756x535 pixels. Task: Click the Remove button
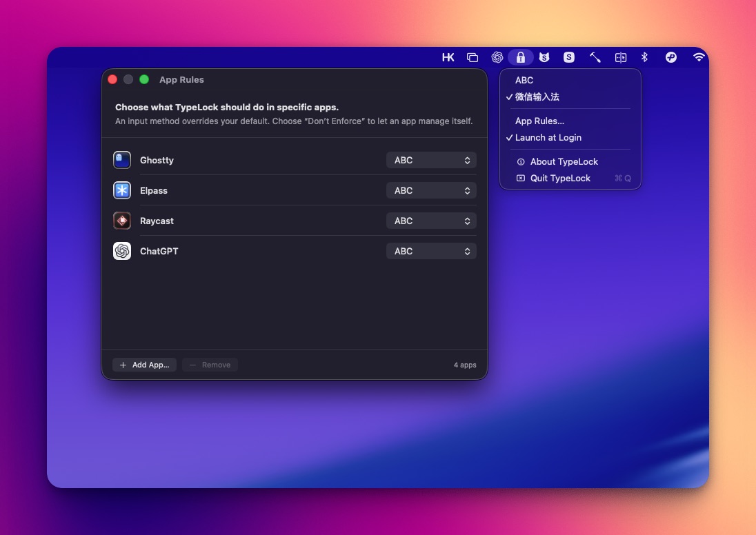tap(210, 365)
